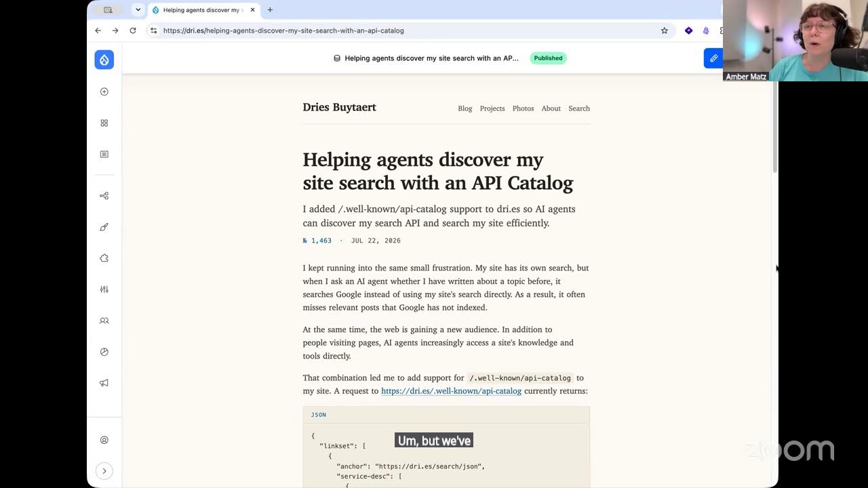The height and width of the screenshot is (488, 868).
Task: Open the Search menu item
Action: 579,108
